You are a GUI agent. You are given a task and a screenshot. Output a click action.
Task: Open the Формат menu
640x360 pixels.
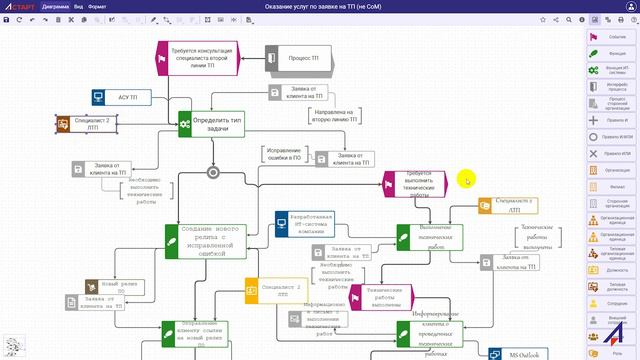97,7
